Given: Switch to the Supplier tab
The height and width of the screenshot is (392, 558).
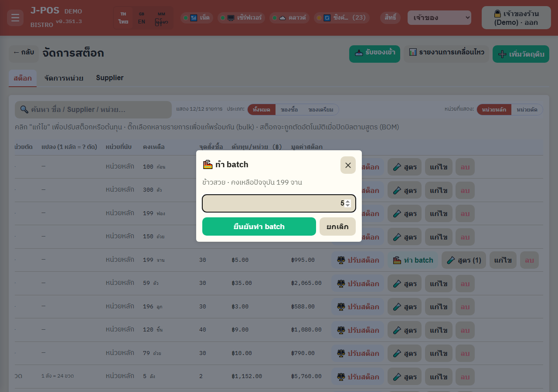Looking at the screenshot, I should [110, 78].
